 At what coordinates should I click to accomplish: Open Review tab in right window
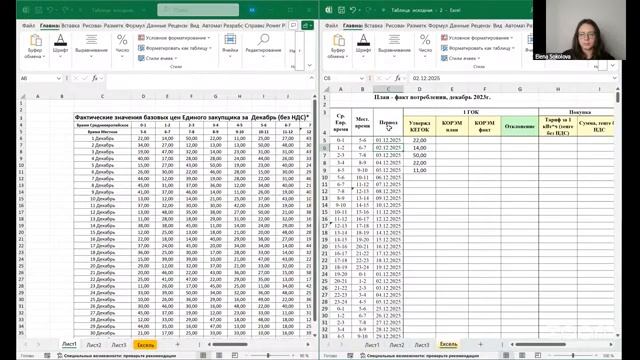point(481,25)
